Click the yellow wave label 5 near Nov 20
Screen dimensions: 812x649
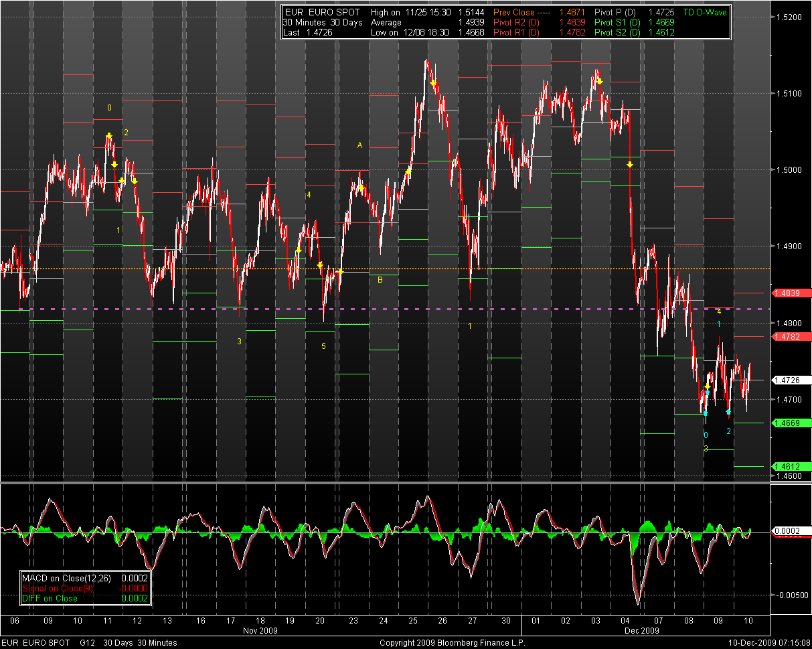coord(323,346)
